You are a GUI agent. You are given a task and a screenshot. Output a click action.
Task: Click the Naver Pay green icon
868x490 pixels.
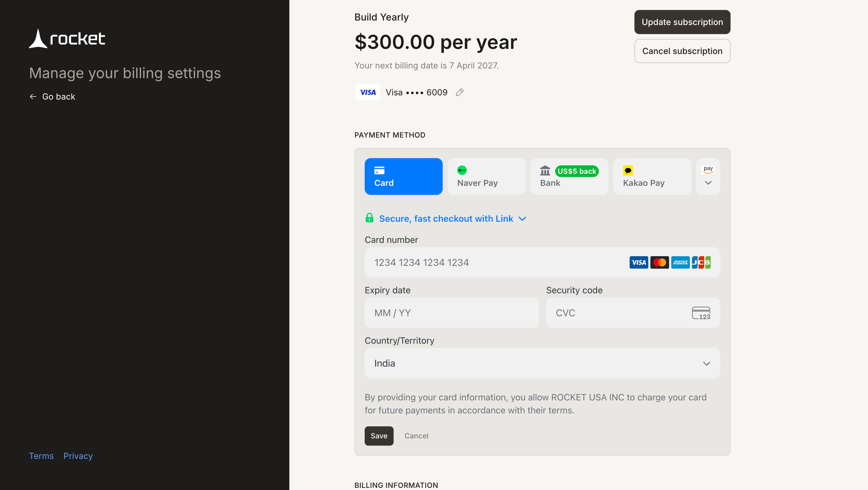[462, 170]
